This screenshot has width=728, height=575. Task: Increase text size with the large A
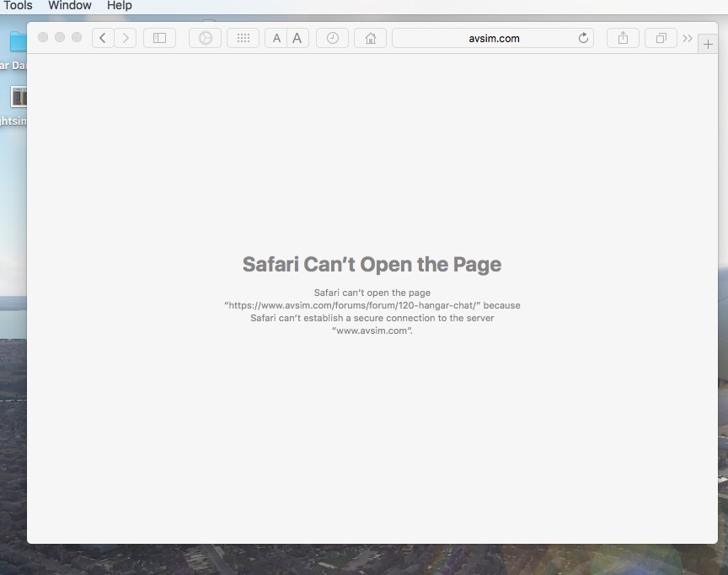(x=297, y=38)
